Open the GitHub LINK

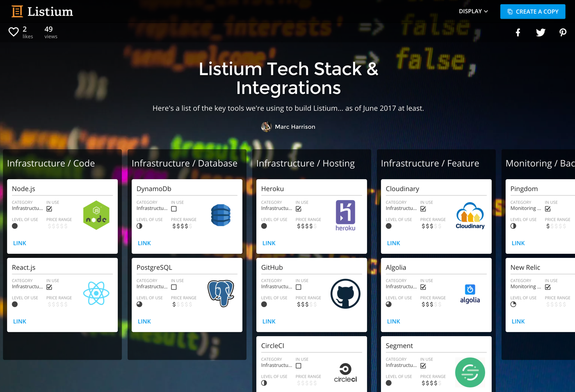tap(269, 321)
